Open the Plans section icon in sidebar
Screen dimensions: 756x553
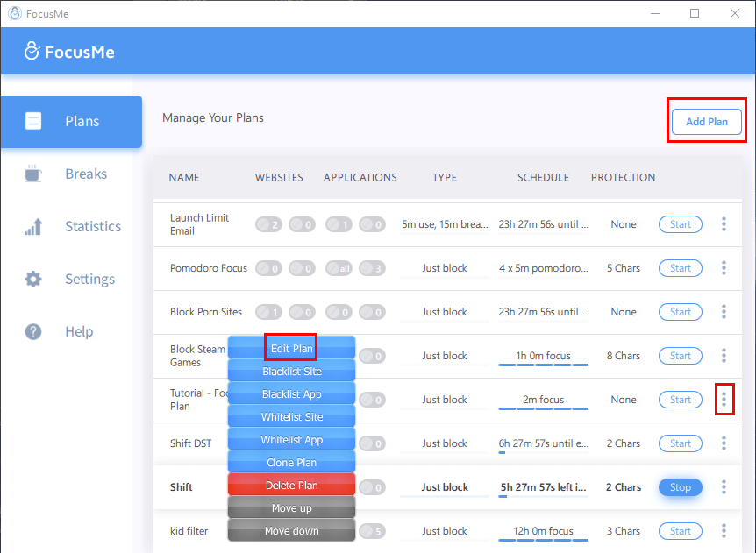tap(33, 121)
